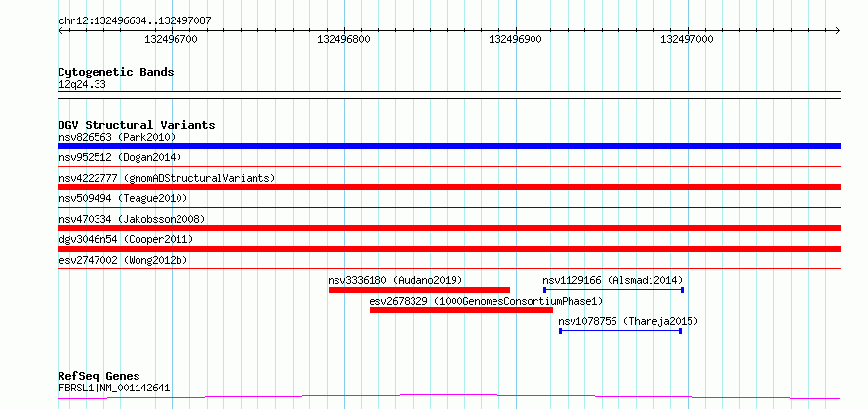Click the esv2747002 (Wong2012b) label
The image size is (868, 409).
point(123,260)
